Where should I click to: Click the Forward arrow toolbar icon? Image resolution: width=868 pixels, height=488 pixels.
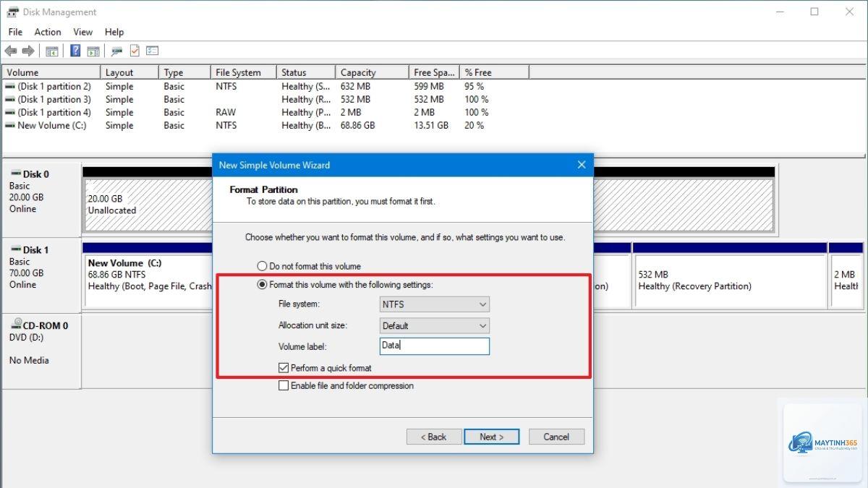pos(28,51)
